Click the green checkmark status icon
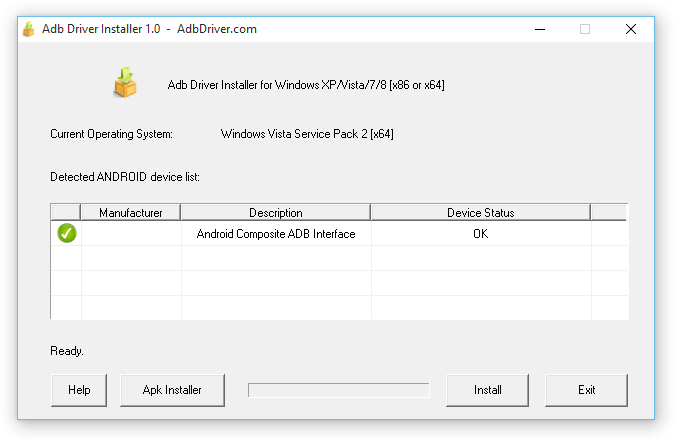Screen dimensions: 676x442 (67, 234)
